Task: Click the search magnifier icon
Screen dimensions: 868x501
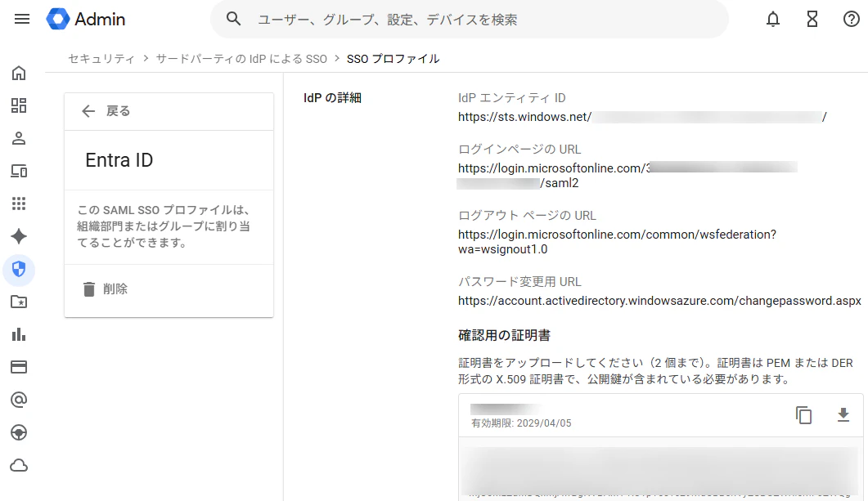Action: coord(234,20)
